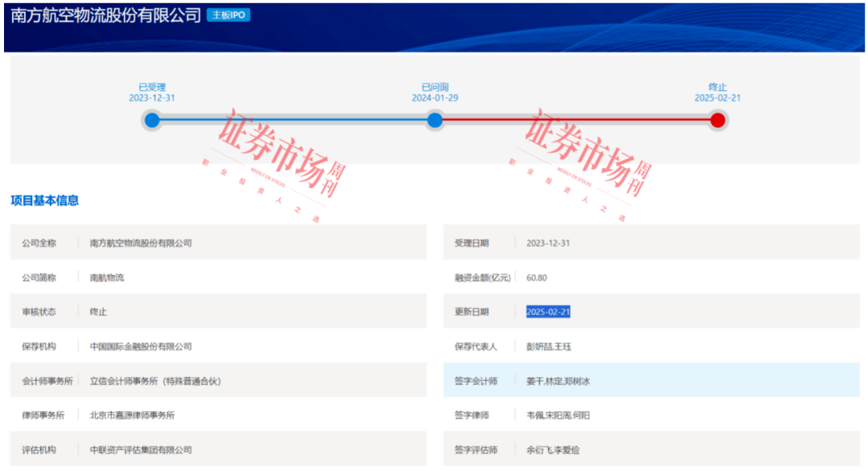Click the red timeline segment before 终止
Screen dimensions: 868x471
(x=575, y=121)
